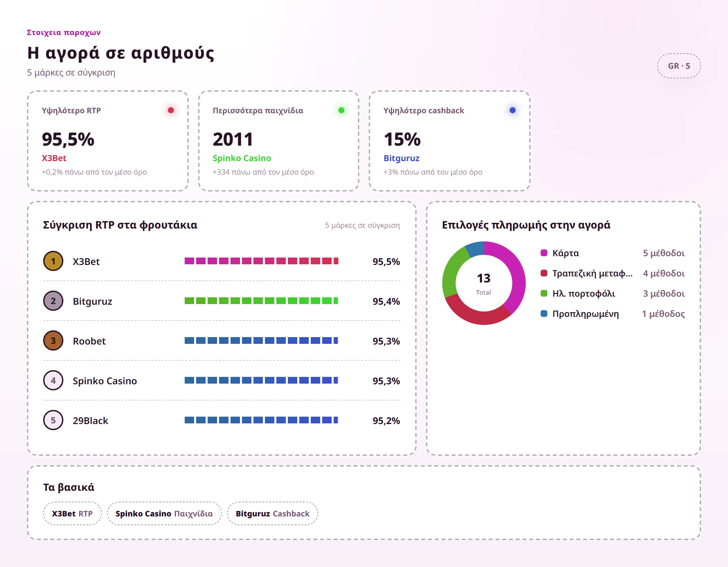Click the rank 1 gold badge for X3Bet
Image resolution: width=728 pixels, height=567 pixels.
click(53, 261)
